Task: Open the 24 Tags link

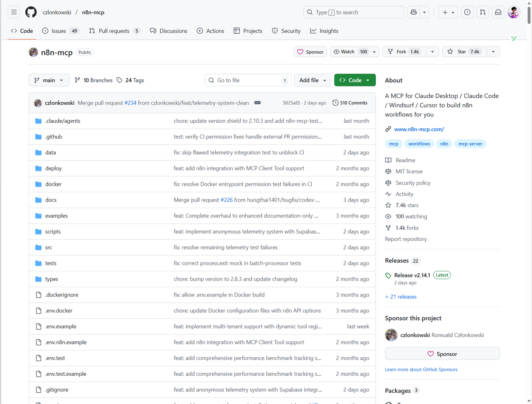Action: pyautogui.click(x=130, y=80)
